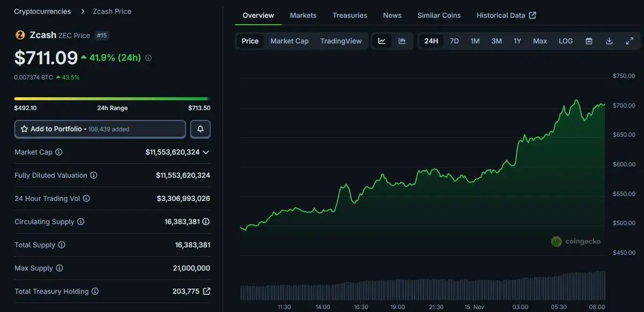This screenshot has width=644, height=312.
Task: Select the 1Y time range
Action: click(517, 41)
